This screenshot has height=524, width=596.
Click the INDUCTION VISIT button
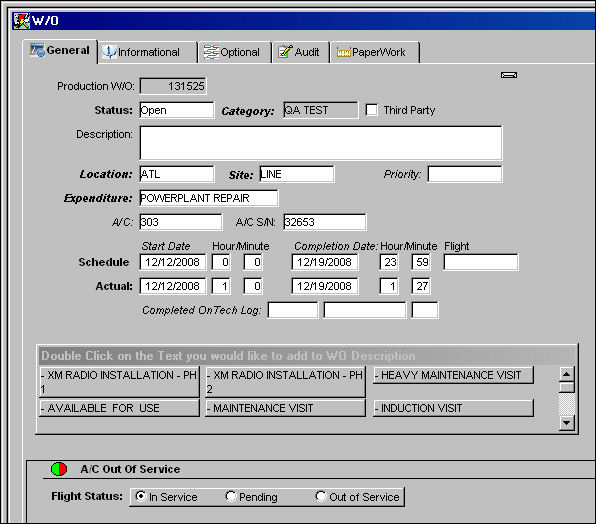click(x=453, y=408)
